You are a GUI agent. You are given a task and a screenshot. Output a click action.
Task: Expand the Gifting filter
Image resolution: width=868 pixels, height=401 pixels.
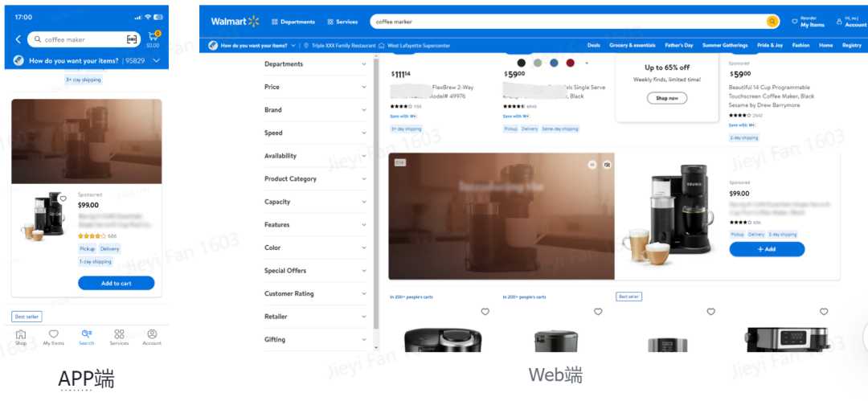click(x=315, y=339)
